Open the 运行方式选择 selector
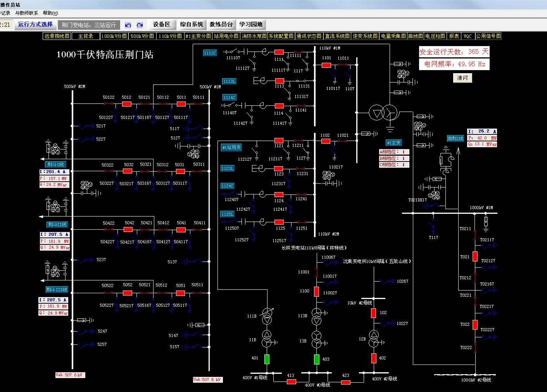 [35, 24]
